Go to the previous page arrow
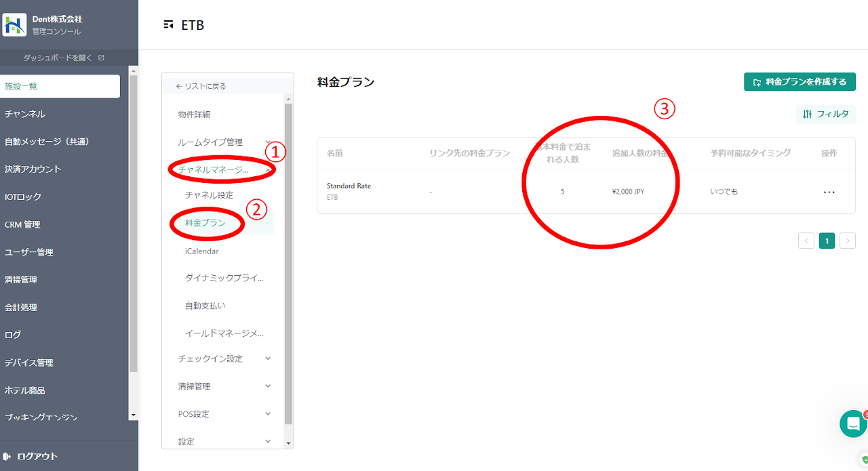The height and width of the screenshot is (471, 868). coord(806,241)
